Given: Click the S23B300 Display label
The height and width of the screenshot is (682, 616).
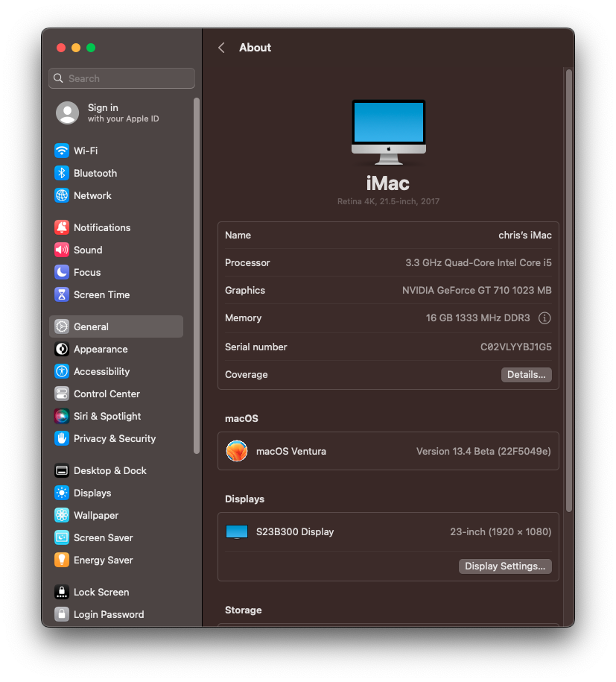Looking at the screenshot, I should (295, 532).
